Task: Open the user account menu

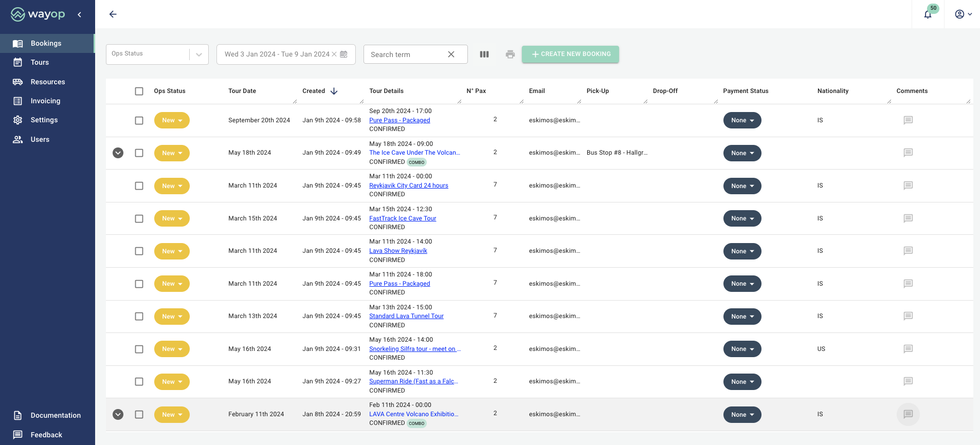Action: pos(963,14)
